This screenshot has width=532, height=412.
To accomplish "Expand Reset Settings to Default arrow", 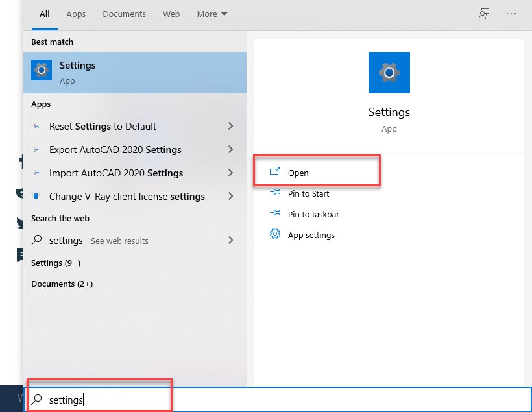I will click(x=231, y=127).
